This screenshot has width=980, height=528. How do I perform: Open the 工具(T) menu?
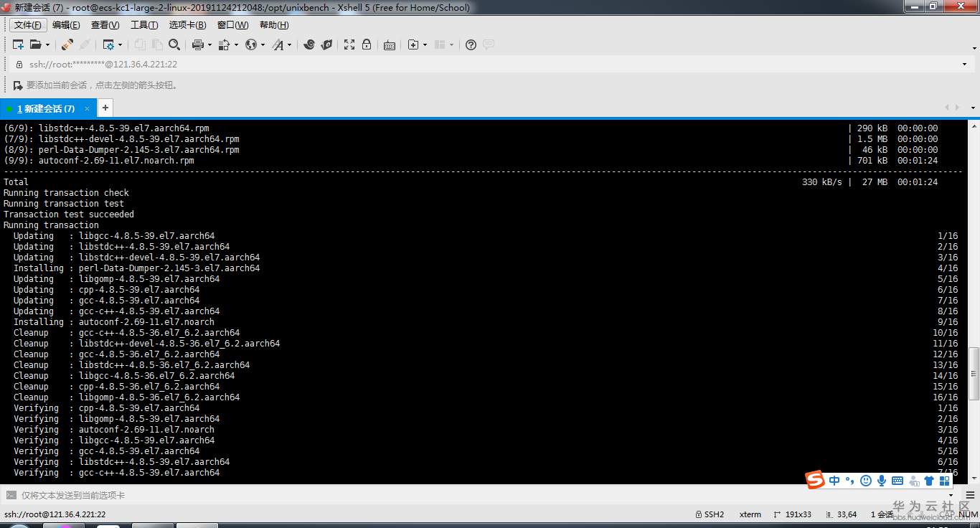(x=144, y=25)
